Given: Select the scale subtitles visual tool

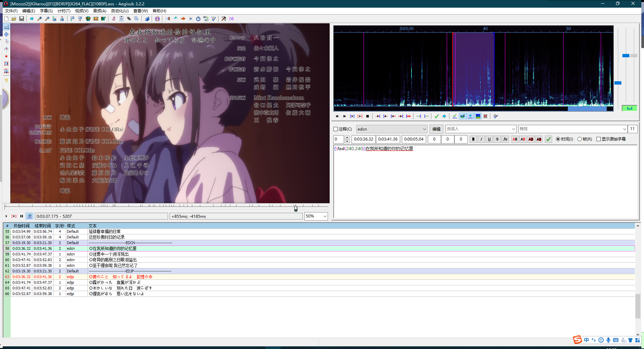Looking at the screenshot, I should [x=6, y=56].
